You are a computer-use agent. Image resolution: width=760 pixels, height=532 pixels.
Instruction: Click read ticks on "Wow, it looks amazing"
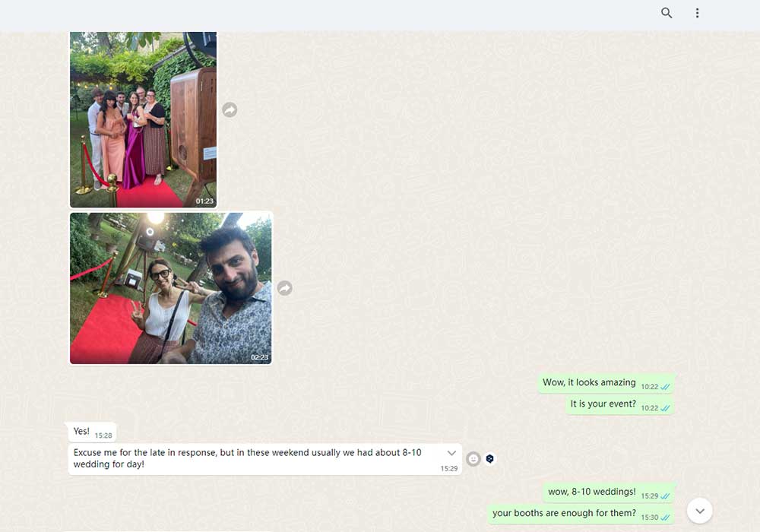(x=665, y=387)
